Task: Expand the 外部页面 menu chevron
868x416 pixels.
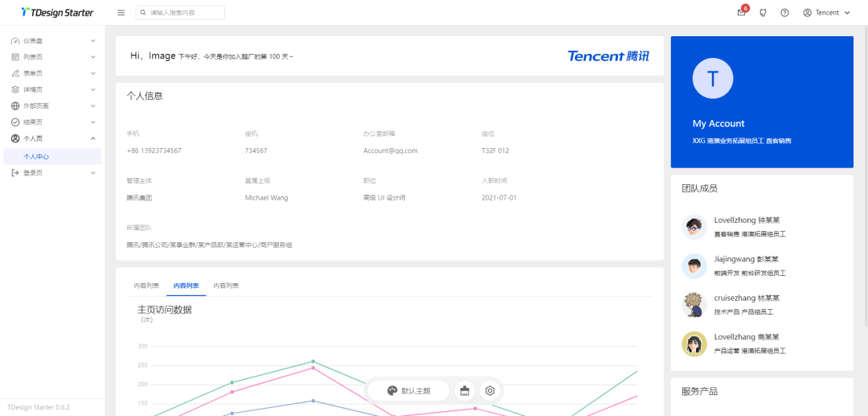Action: [x=93, y=105]
